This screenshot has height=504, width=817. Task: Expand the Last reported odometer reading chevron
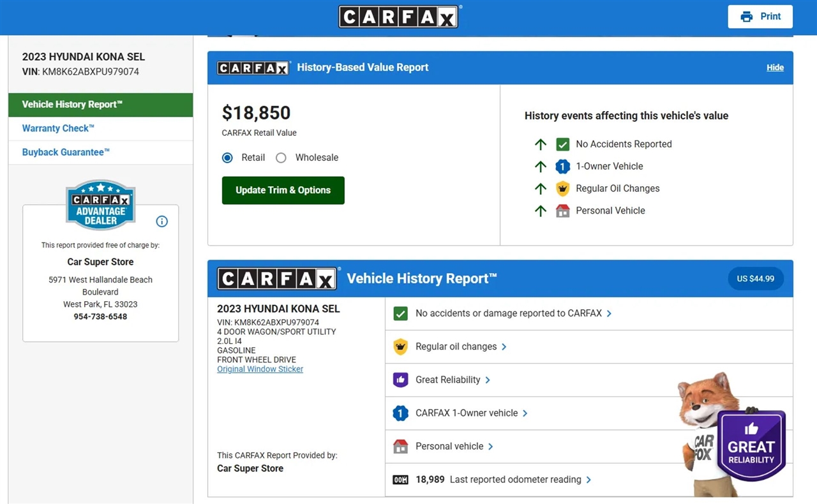pos(588,480)
